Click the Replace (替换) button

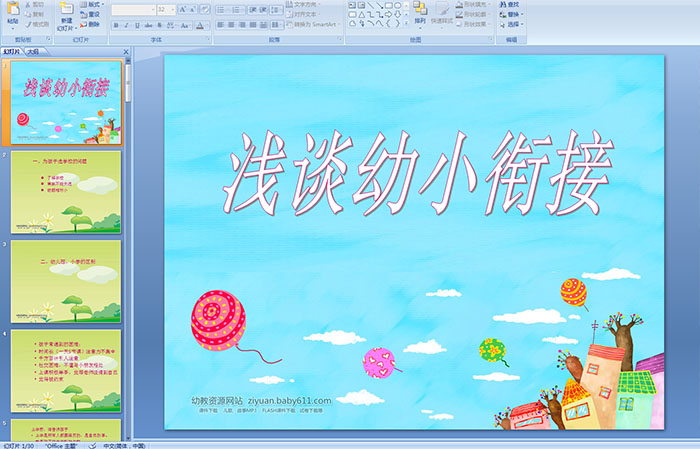511,14
